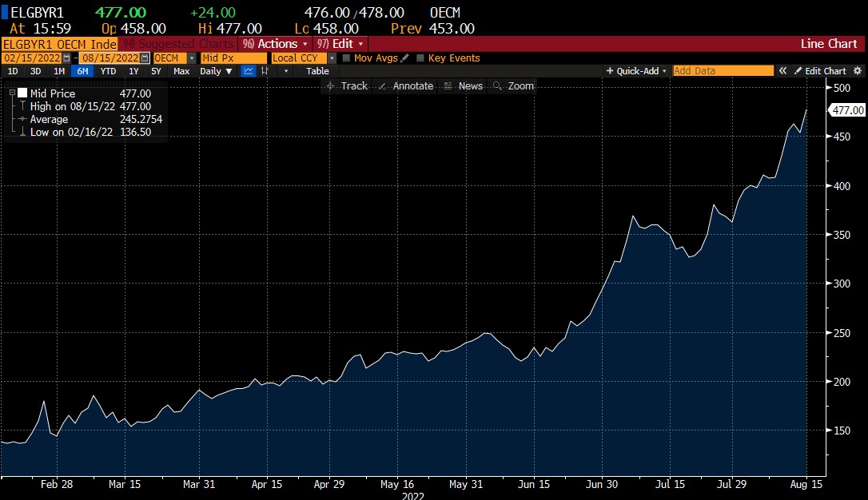868x500 pixels.
Task: Enable the Mov Avgs checkbox
Action: pos(346,58)
